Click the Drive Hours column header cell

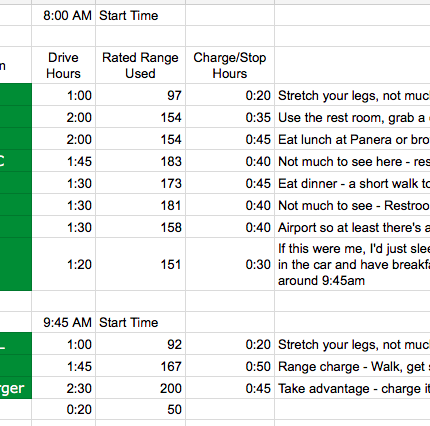coord(64,65)
